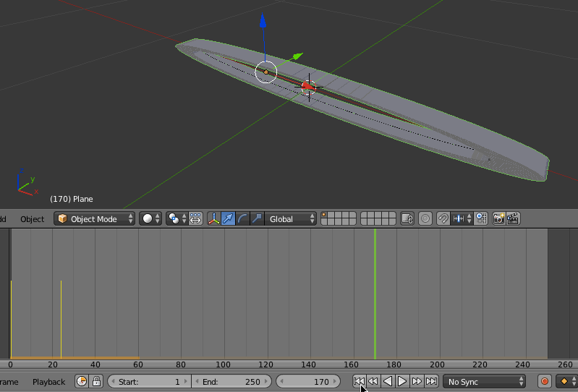Select the first layer in the second layer group

pyautogui.click(x=364, y=216)
